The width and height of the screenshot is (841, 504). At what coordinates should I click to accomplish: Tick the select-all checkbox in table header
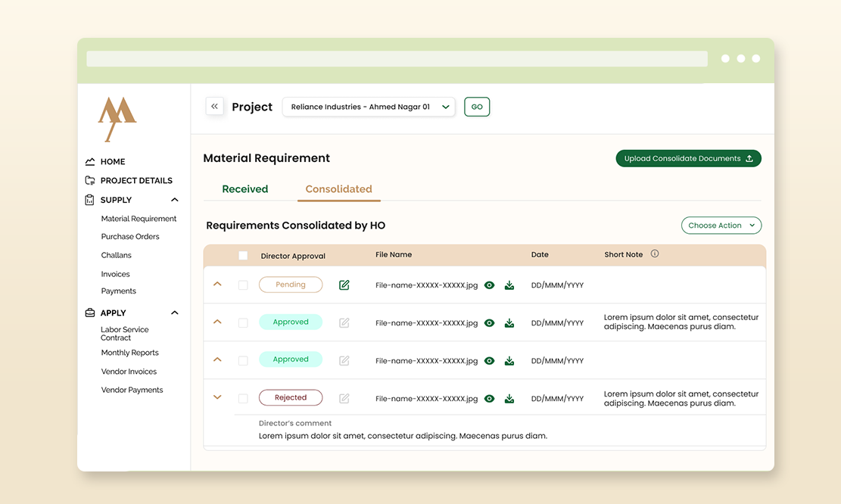click(x=243, y=256)
